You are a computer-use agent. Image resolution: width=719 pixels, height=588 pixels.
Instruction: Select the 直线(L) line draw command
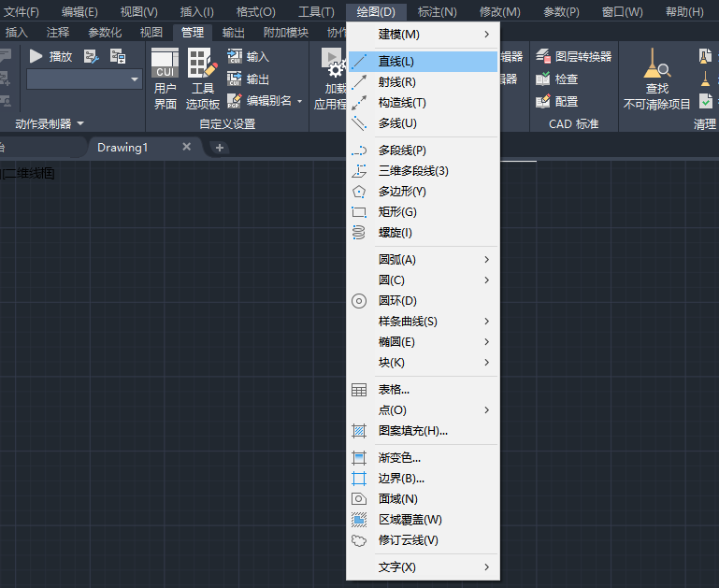(x=423, y=62)
